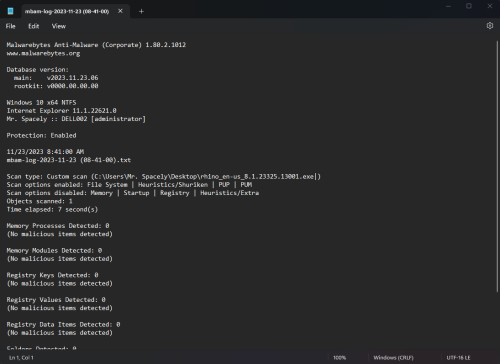Minimize the Notepad window
Image resolution: width=500 pixels, height=364 pixels.
pyautogui.click(x=448, y=6)
